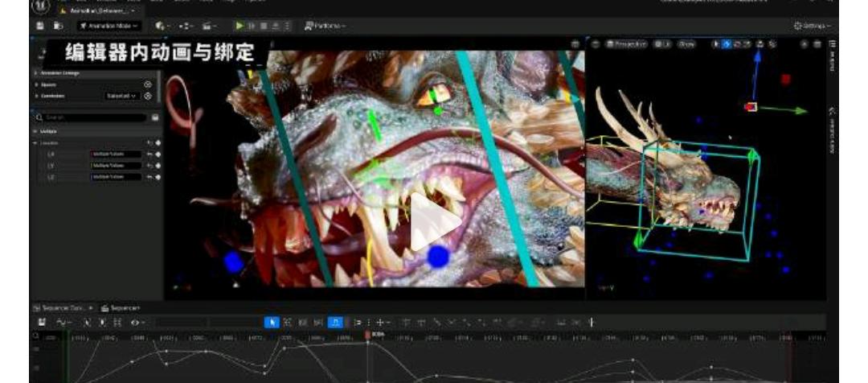Click the Location Z Multiple Values field

tap(117, 177)
